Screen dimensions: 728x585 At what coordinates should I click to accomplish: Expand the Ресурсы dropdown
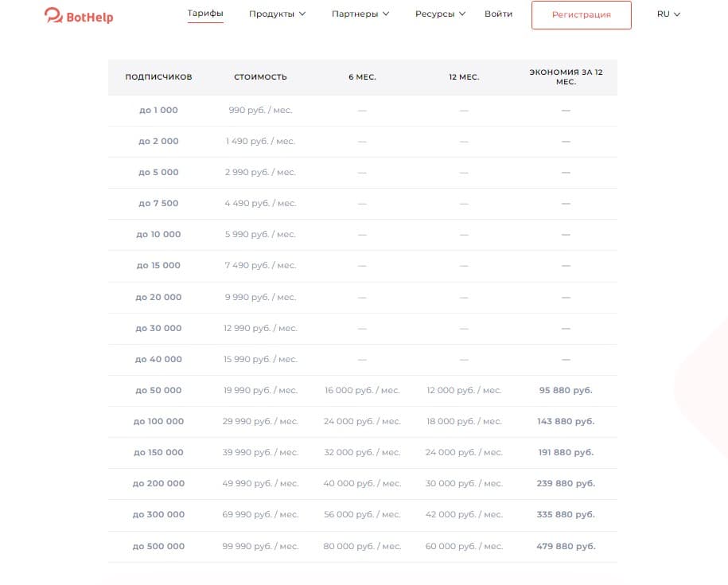point(440,14)
